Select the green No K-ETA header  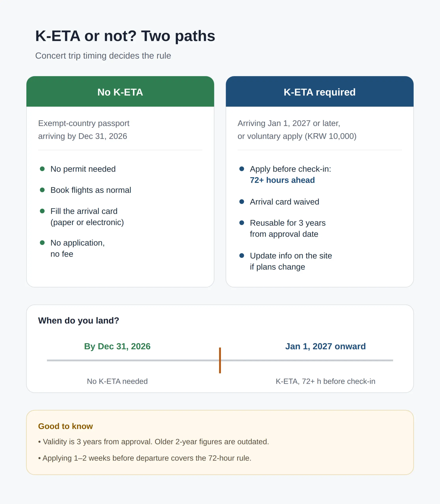120,92
